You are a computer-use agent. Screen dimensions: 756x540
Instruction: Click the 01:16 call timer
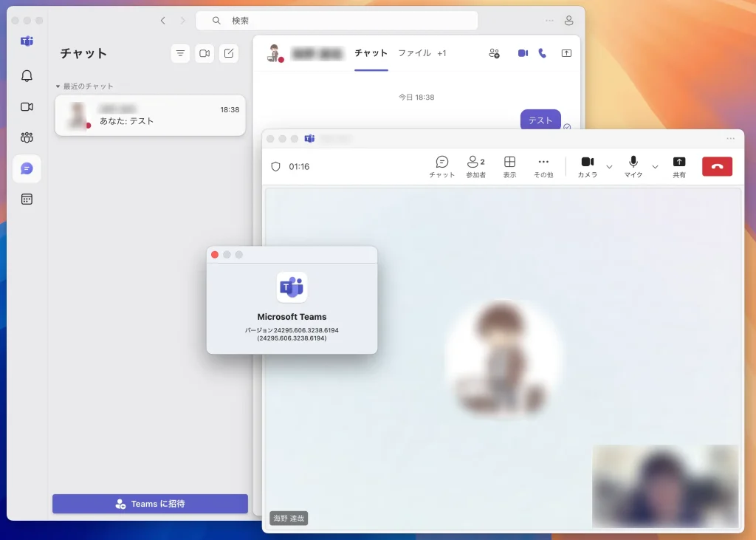click(299, 166)
